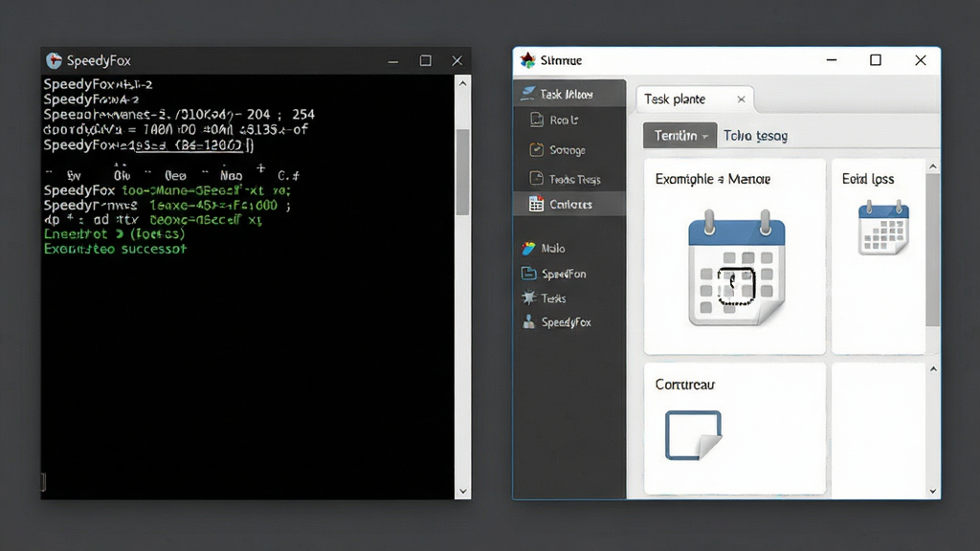Click the SpeedyFox app icon in terminal title bar
This screenshot has height=551, width=980.
[55, 60]
